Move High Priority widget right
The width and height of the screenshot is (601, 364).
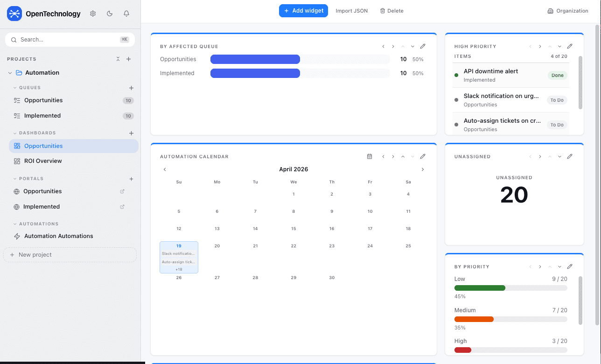pyautogui.click(x=540, y=46)
